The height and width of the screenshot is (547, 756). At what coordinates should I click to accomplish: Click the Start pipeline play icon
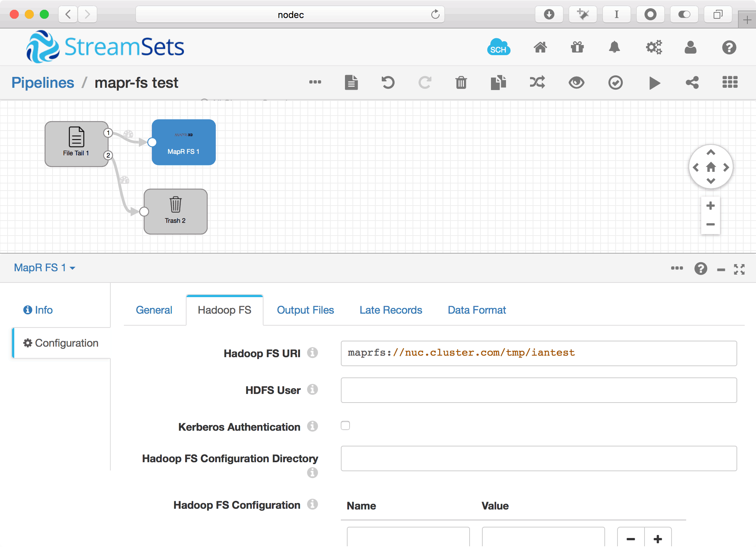coord(654,83)
